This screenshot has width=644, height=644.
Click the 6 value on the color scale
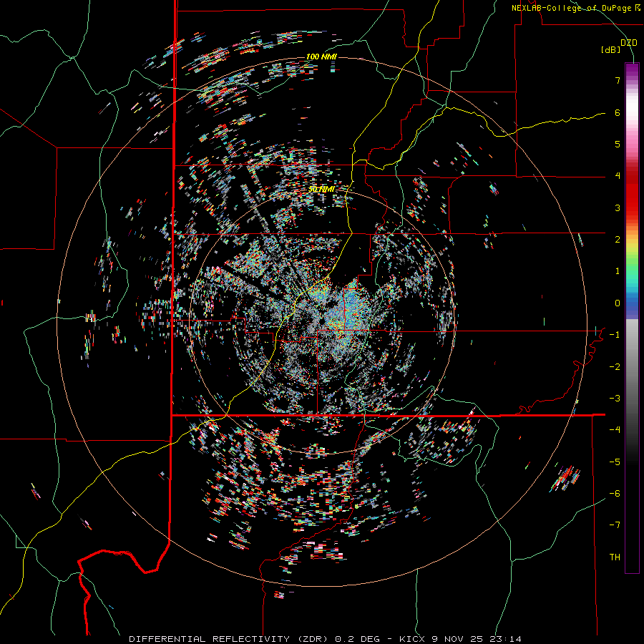click(x=618, y=112)
